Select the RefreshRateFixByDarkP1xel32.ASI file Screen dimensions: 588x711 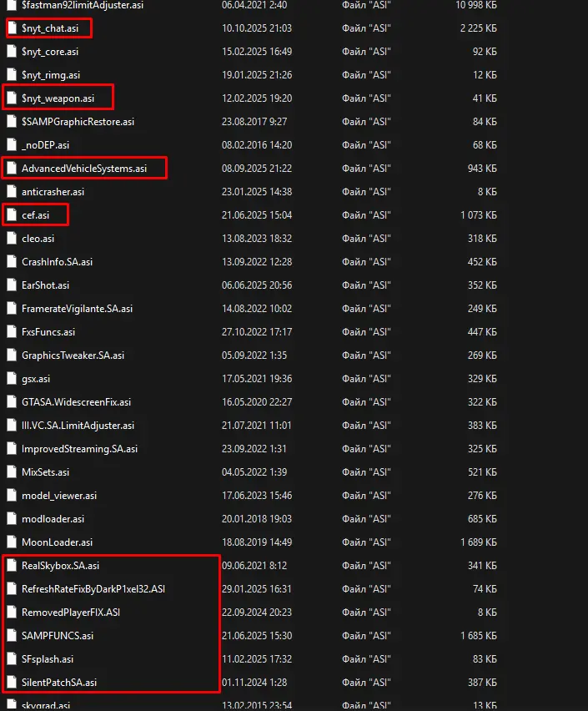[x=93, y=589]
